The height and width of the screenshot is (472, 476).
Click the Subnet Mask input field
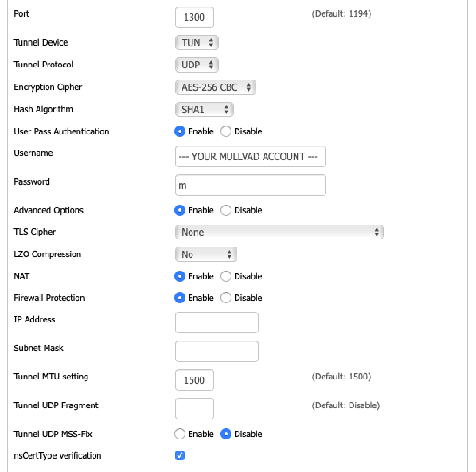pos(217,351)
